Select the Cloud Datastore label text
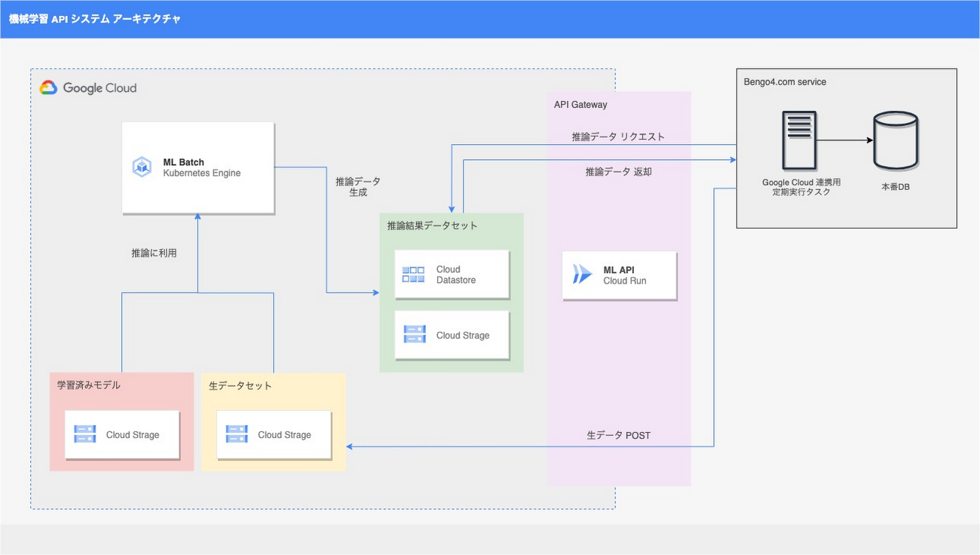Screen dimensions: 980x555 pyautogui.click(x=456, y=274)
